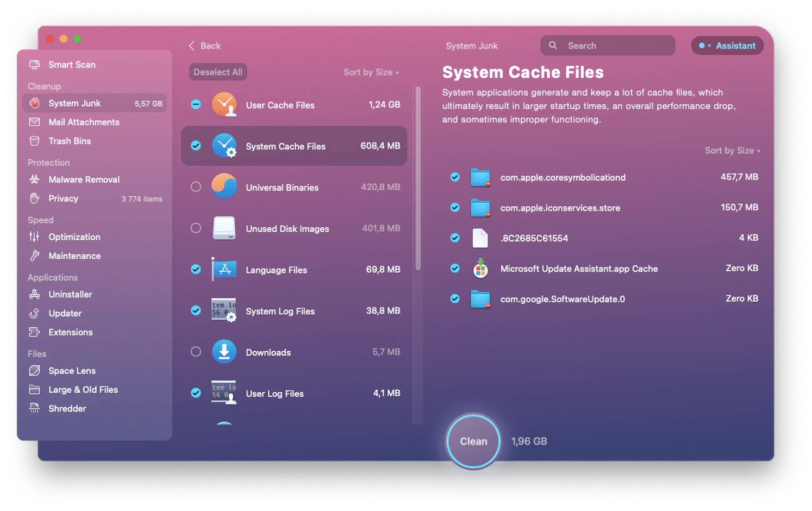Click the User Cache Files clock icon
This screenshot has height=511, width=812.
[224, 104]
